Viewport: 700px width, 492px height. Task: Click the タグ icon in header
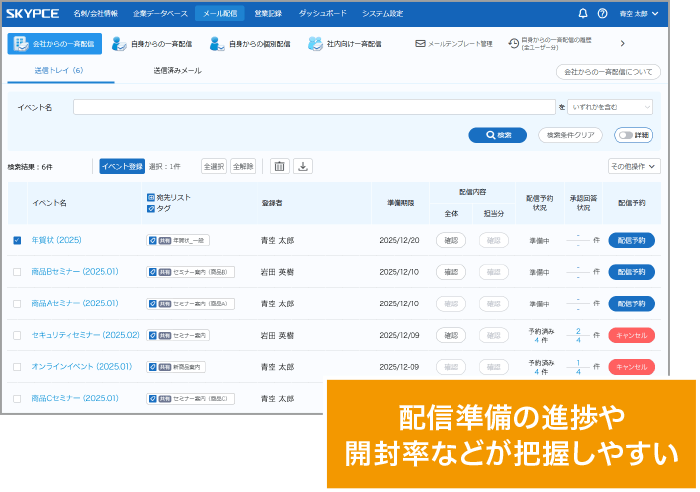(x=151, y=208)
